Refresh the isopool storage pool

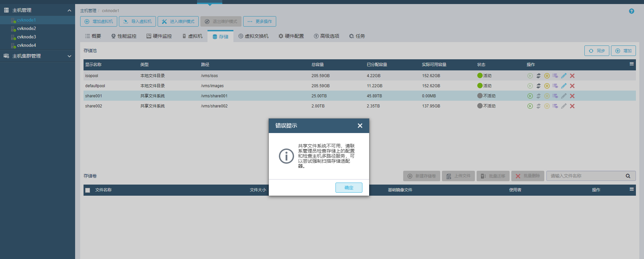coord(539,76)
